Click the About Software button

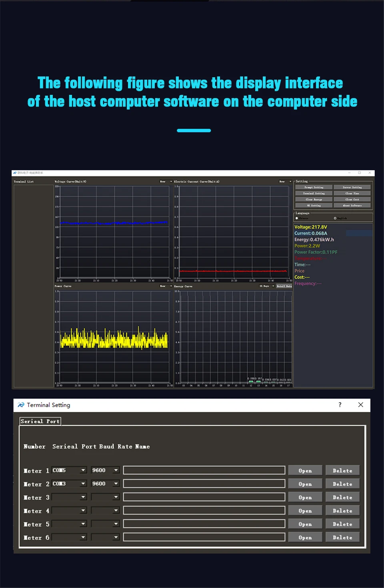(x=352, y=205)
